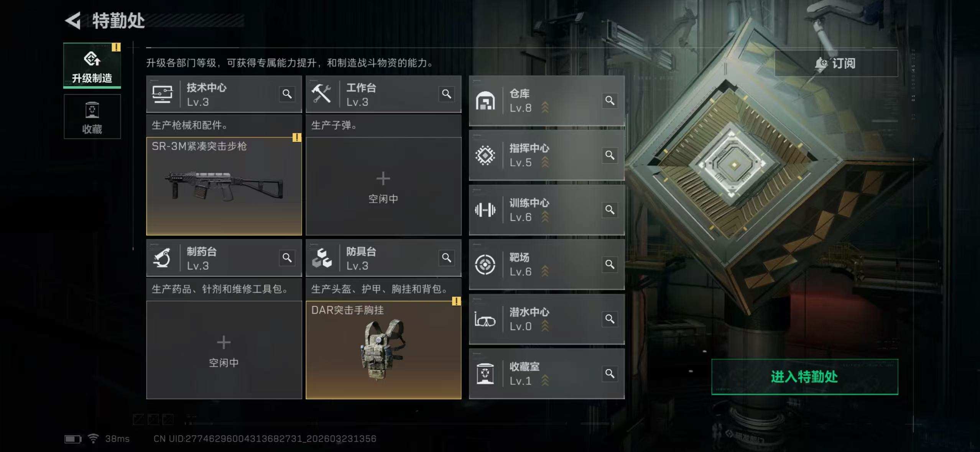Inspect 收藏室 using its magnifier icon
This screenshot has width=980, height=452.
610,373
